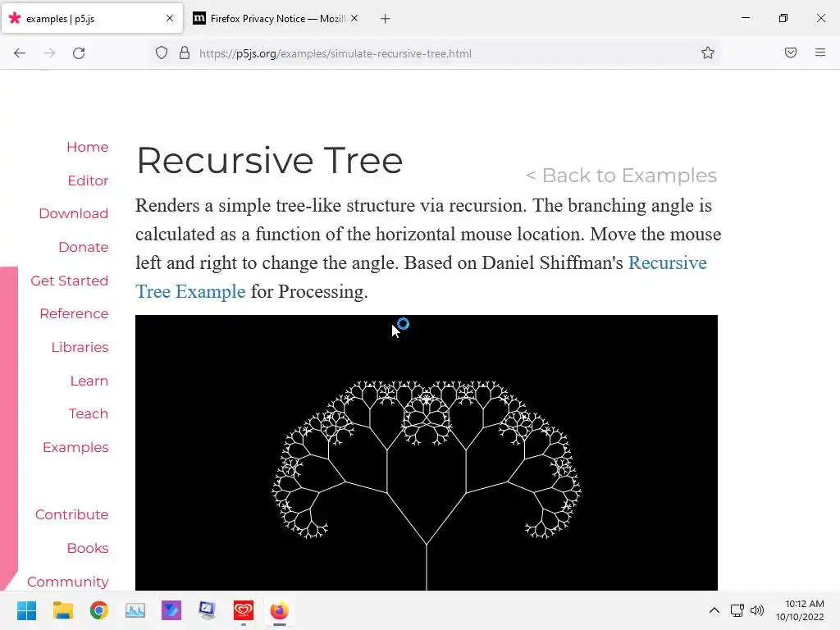Image resolution: width=840 pixels, height=630 pixels.
Task: Open the Books link
Action: (88, 548)
